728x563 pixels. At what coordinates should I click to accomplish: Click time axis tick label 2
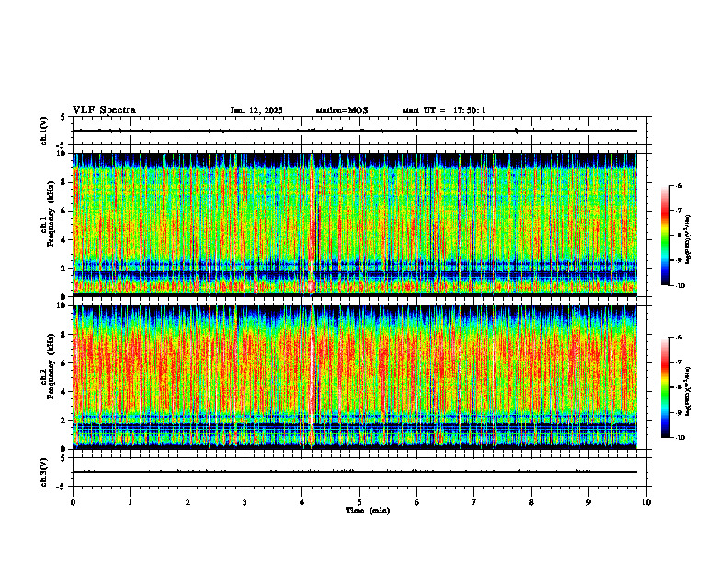click(188, 502)
